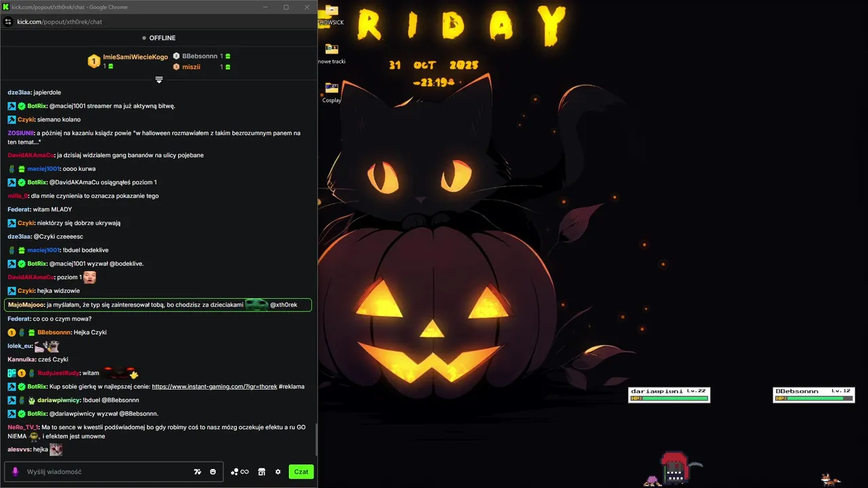Click the @xth0rek mention in MajoMajooo's message
868x488 pixels.
[283, 305]
